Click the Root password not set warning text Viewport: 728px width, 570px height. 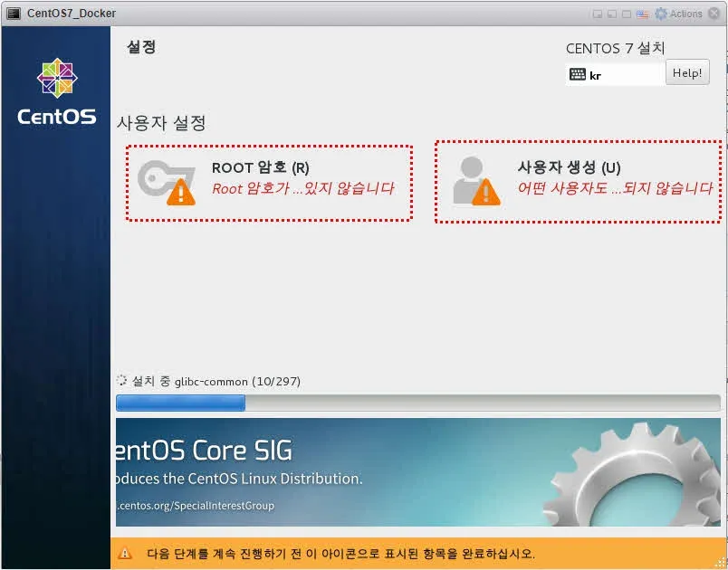coord(302,189)
